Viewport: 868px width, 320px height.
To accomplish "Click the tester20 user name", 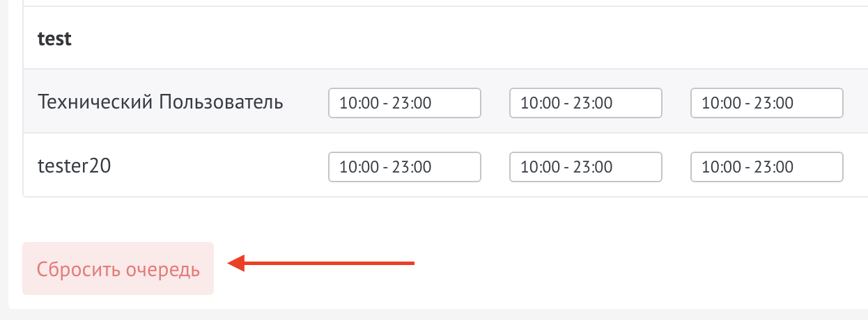I will coord(74,166).
